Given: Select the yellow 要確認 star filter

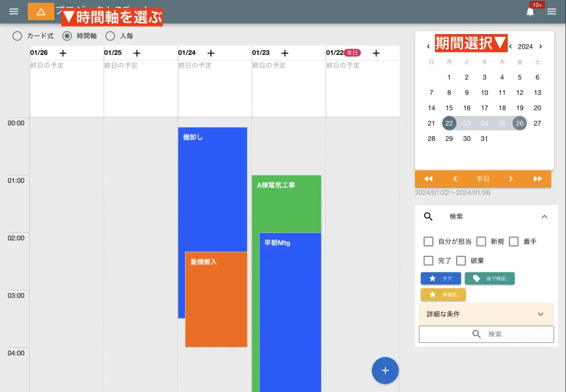Looking at the screenshot, I should tap(443, 294).
